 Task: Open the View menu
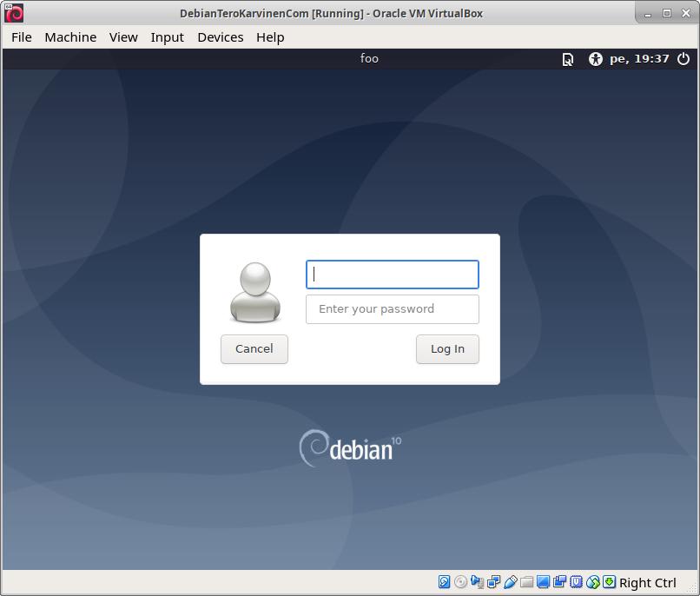click(x=123, y=37)
